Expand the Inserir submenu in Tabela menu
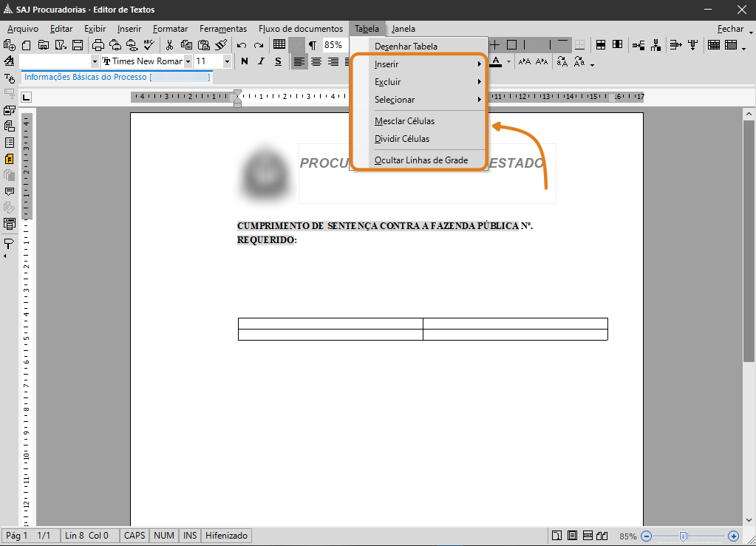Viewport: 756px width, 546px height. coord(427,64)
